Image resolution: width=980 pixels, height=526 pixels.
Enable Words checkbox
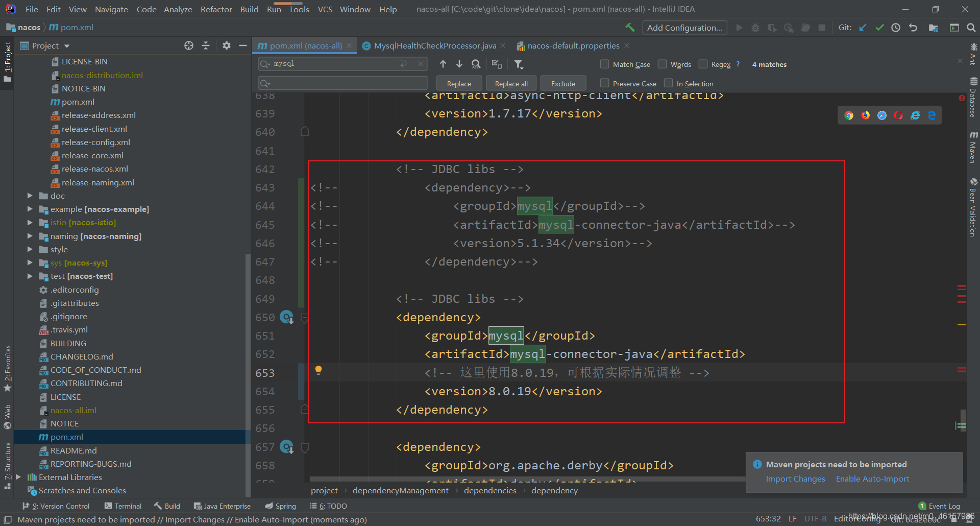click(x=662, y=64)
